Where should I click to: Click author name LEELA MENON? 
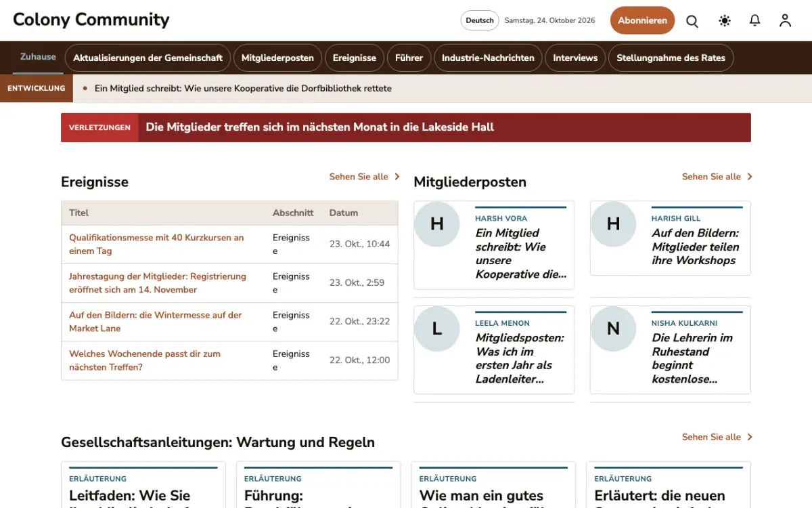(502, 323)
